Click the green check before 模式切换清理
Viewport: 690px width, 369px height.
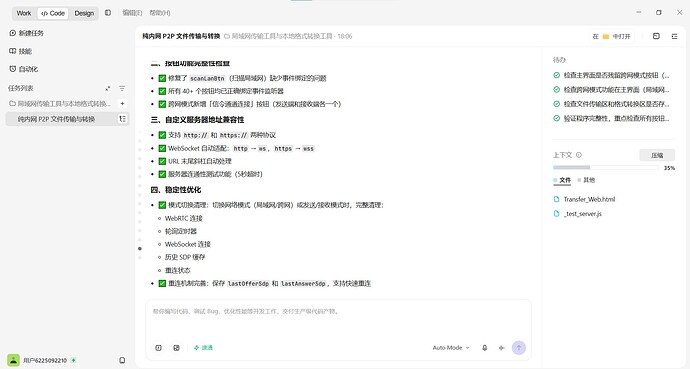(x=162, y=205)
